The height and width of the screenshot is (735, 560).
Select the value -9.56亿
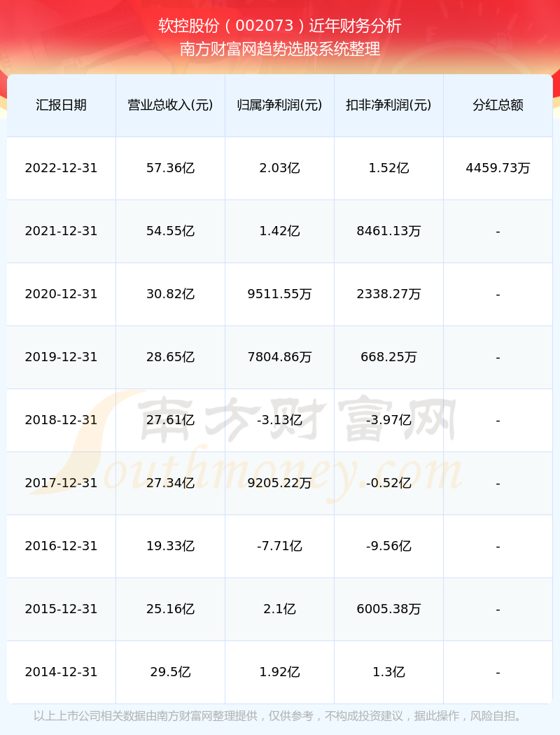click(389, 546)
